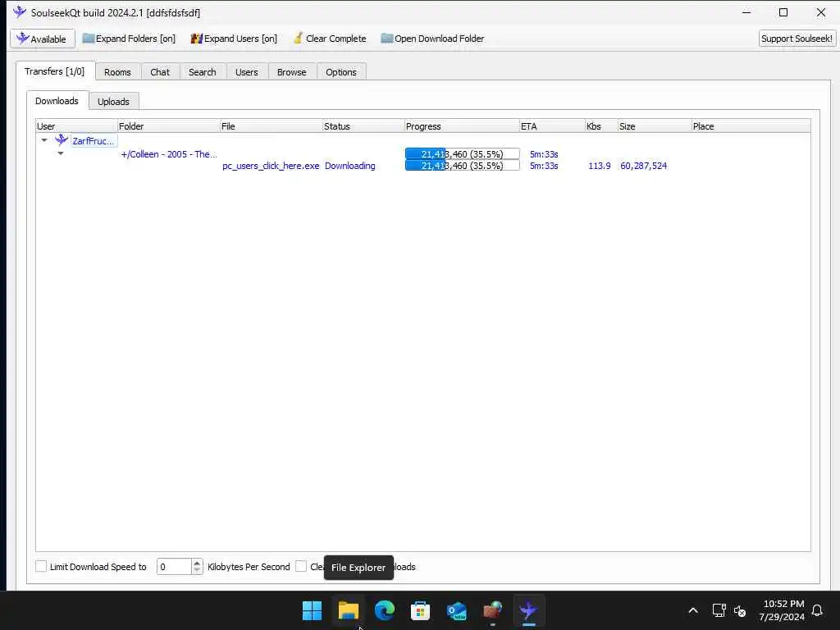Open the Windows Start menu

pyautogui.click(x=312, y=610)
